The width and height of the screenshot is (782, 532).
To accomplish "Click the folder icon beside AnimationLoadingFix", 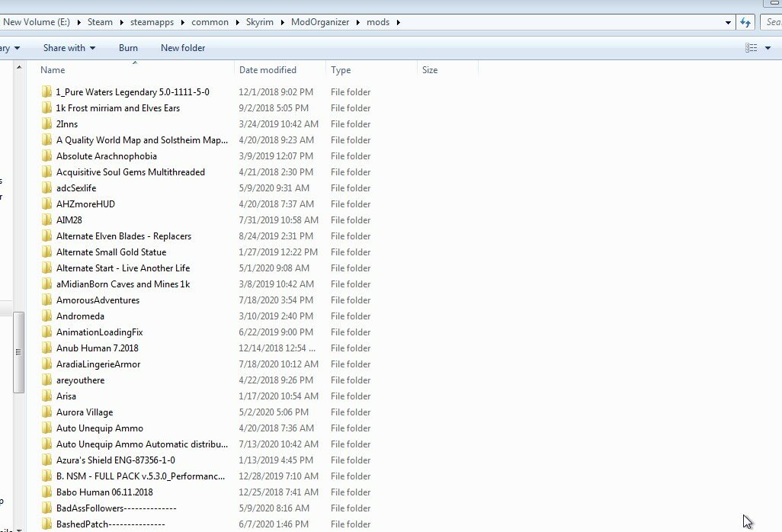I will click(46, 332).
